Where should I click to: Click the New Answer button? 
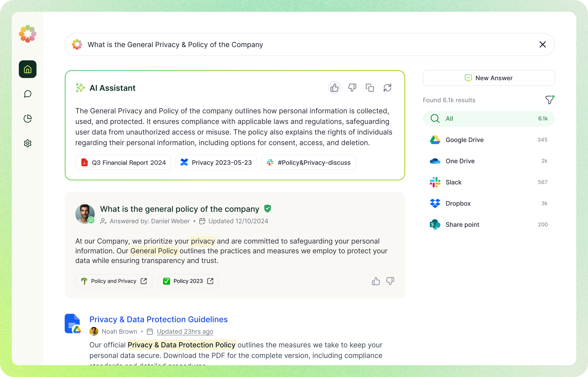(488, 78)
